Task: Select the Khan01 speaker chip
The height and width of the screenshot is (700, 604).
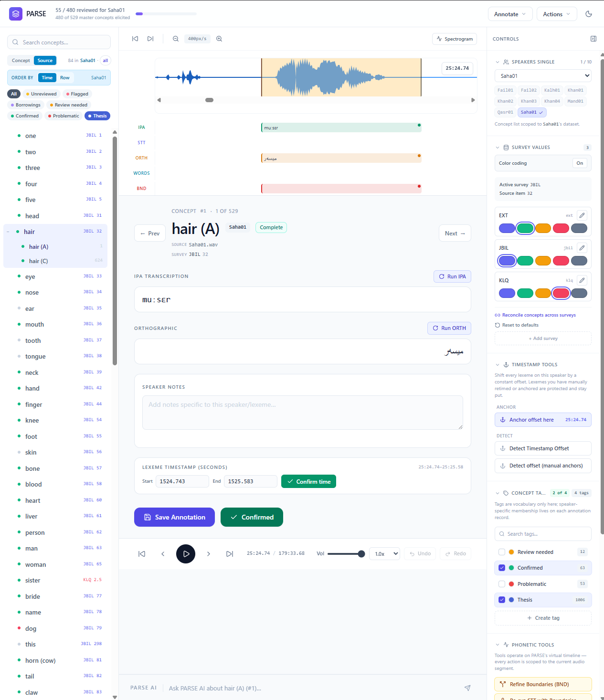Action: 575,90
